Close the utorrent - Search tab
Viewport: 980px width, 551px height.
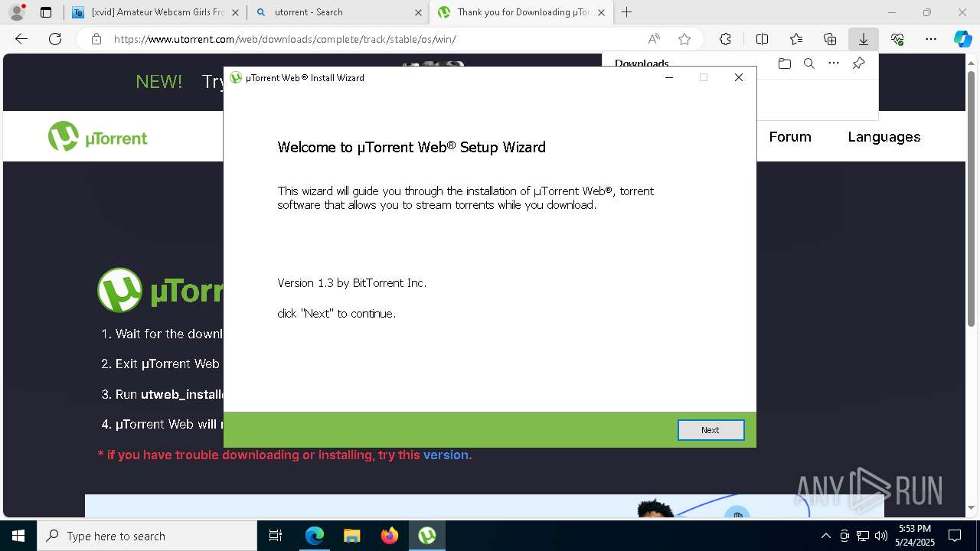pos(418,12)
